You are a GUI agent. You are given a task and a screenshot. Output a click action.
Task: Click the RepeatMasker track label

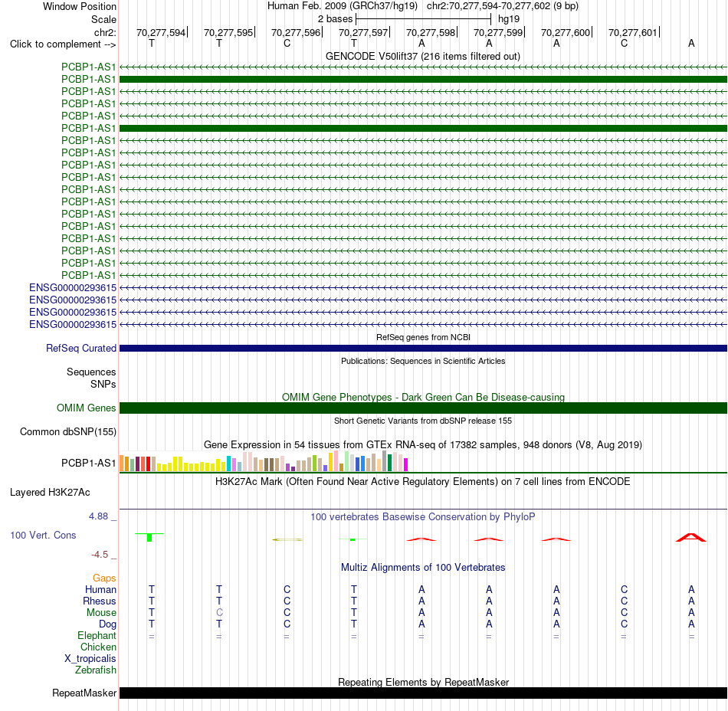[84, 693]
